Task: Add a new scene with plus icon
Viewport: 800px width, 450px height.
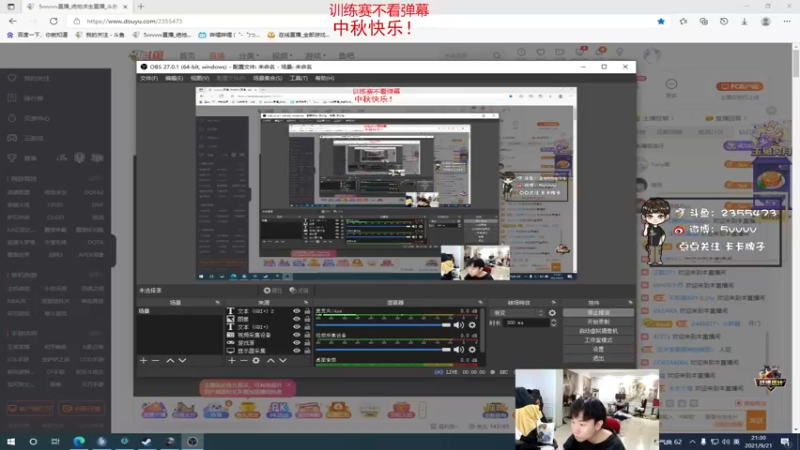Action: coord(143,360)
